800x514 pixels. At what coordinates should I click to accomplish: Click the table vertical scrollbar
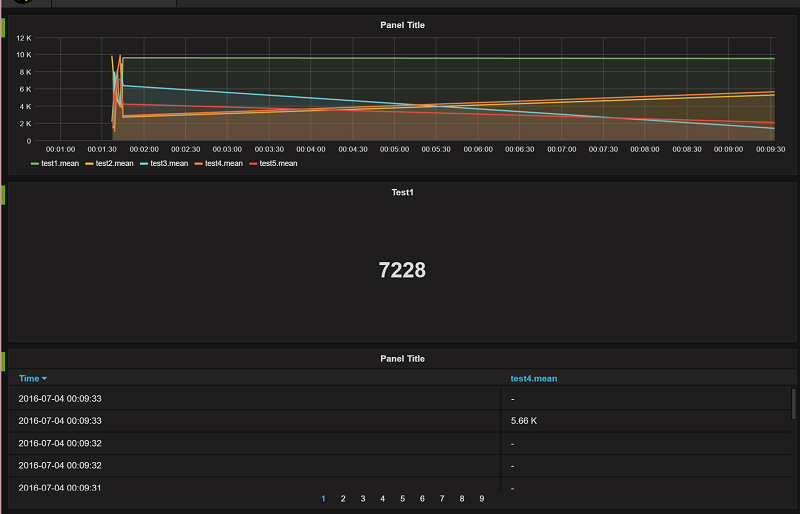coord(793,404)
